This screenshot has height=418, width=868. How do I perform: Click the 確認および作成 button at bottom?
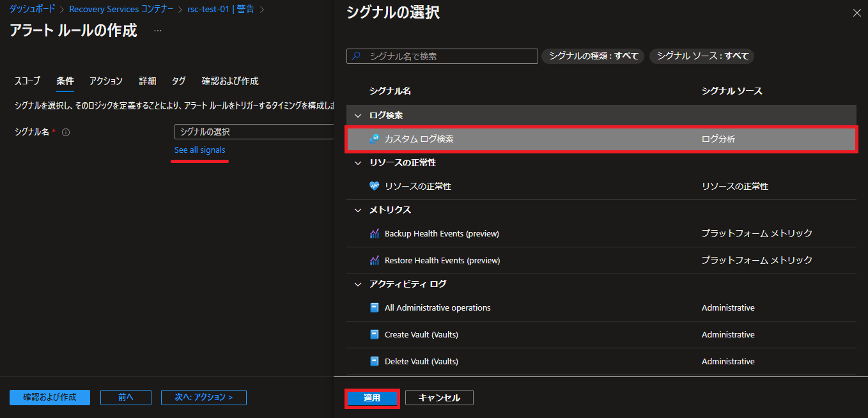50,398
